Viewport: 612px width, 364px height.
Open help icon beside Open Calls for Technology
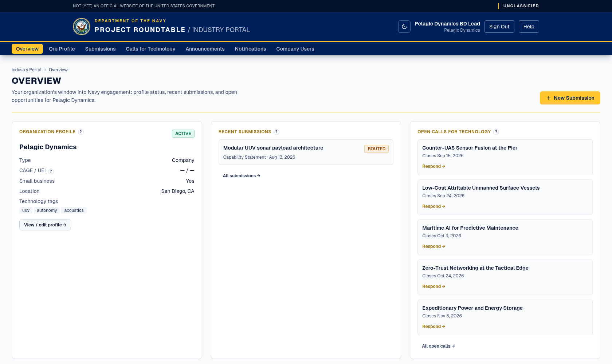(x=496, y=132)
